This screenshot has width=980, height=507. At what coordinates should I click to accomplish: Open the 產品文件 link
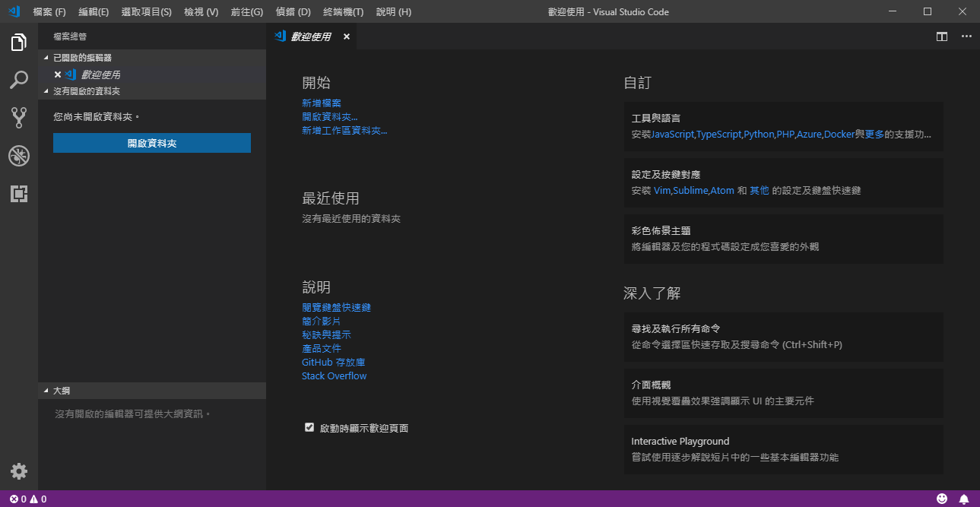point(322,349)
